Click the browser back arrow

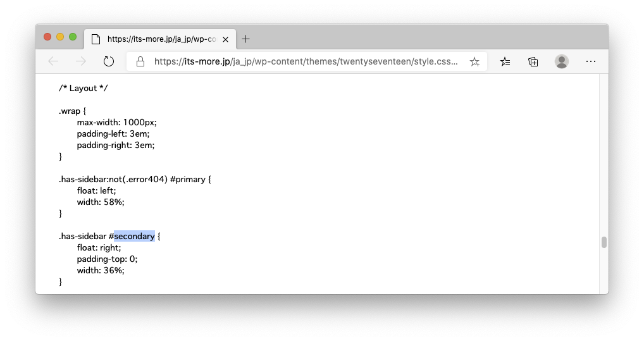pyautogui.click(x=53, y=61)
